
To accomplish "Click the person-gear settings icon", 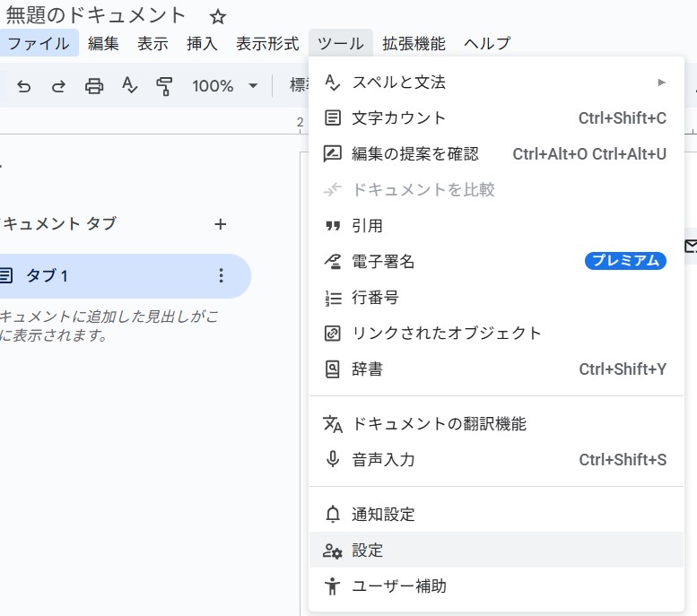I will [333, 551].
